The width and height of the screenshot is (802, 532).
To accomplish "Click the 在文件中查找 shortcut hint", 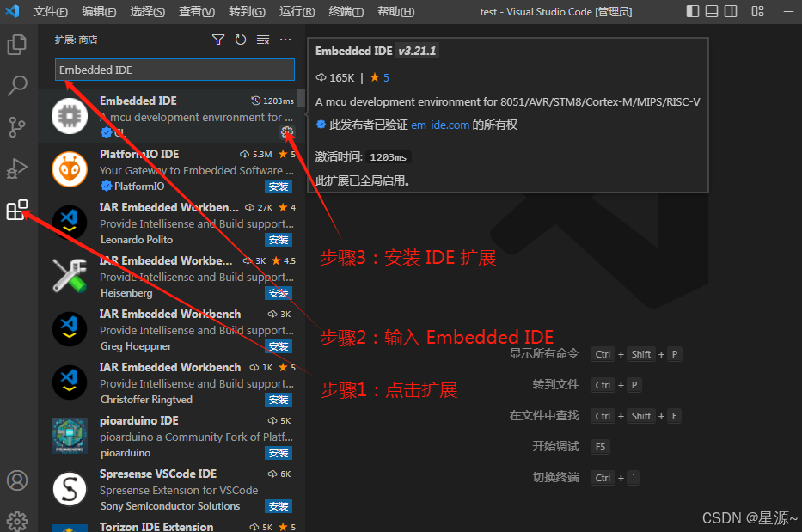I will (544, 415).
